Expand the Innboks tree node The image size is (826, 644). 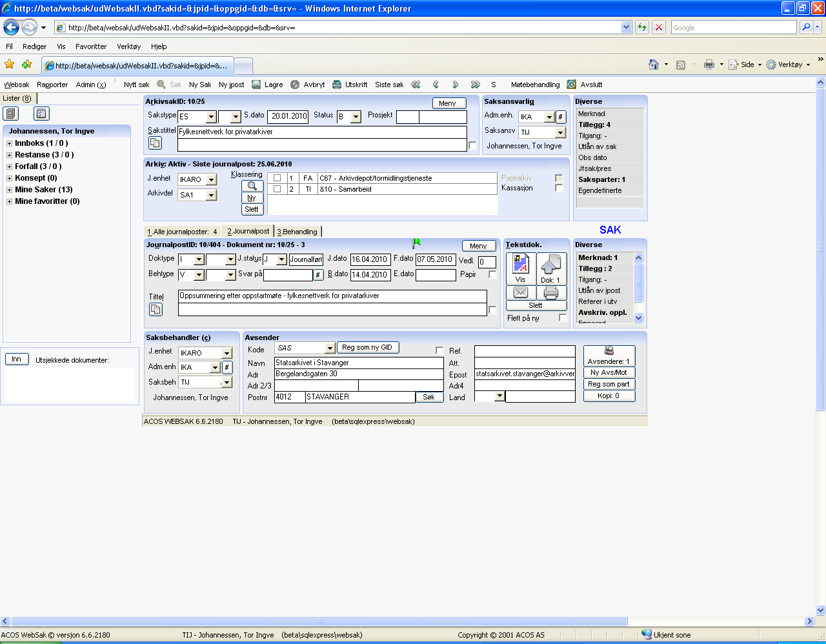9,143
